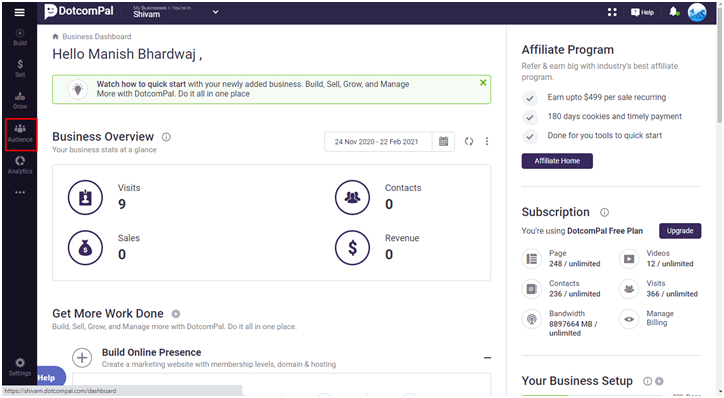
Task: Click the lightbulb quick start icon
Action: click(x=78, y=89)
